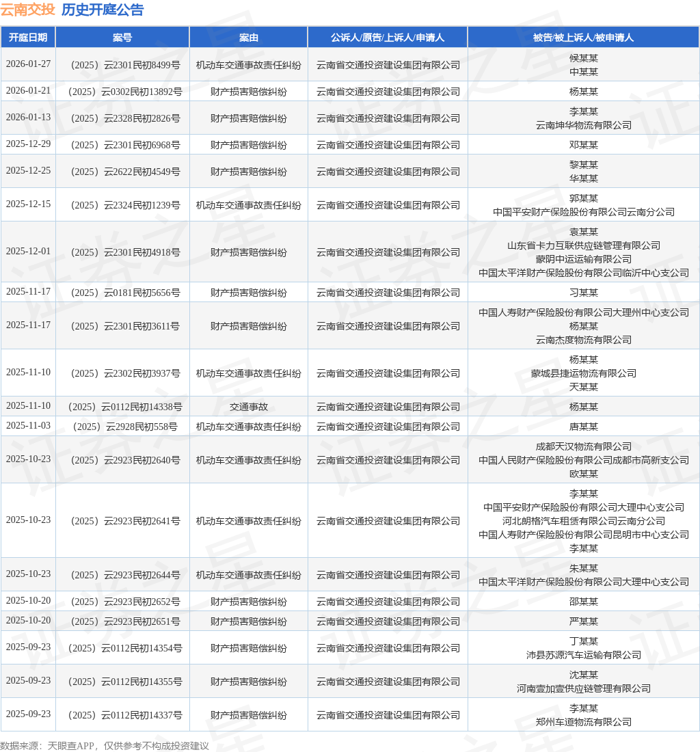Image resolution: width=700 pixels, height=752 pixels.
Task: Click defendant 习某某
Action: click(x=584, y=292)
